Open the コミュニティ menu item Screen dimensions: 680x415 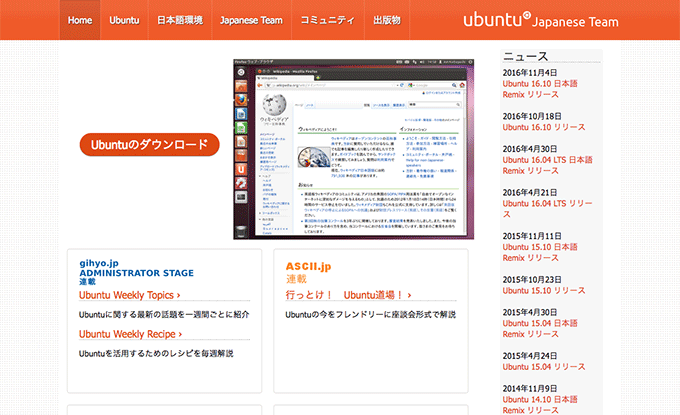point(327,20)
